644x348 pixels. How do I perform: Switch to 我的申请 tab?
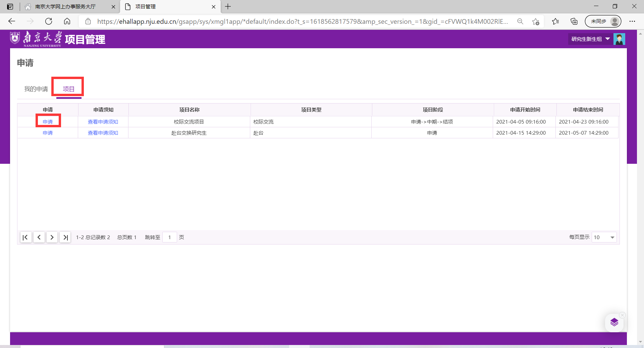point(36,89)
